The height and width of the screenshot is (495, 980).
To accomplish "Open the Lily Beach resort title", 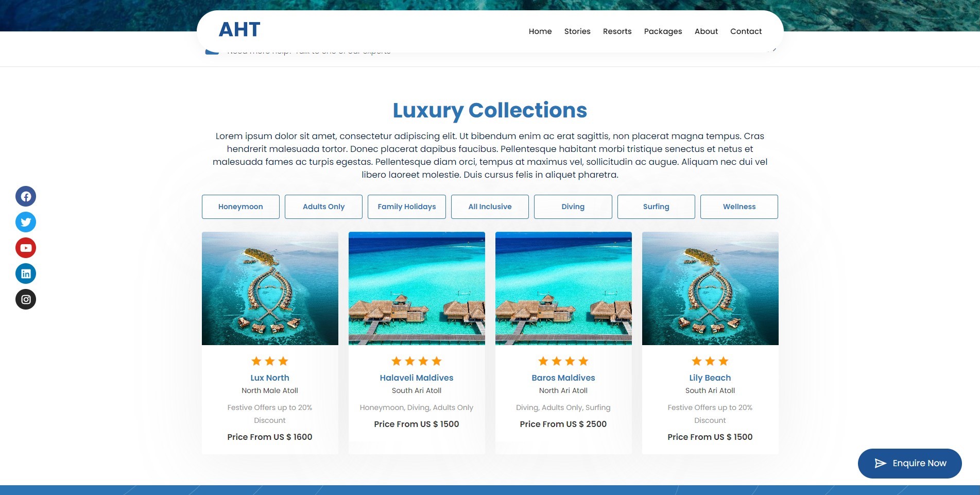I will click(x=710, y=378).
